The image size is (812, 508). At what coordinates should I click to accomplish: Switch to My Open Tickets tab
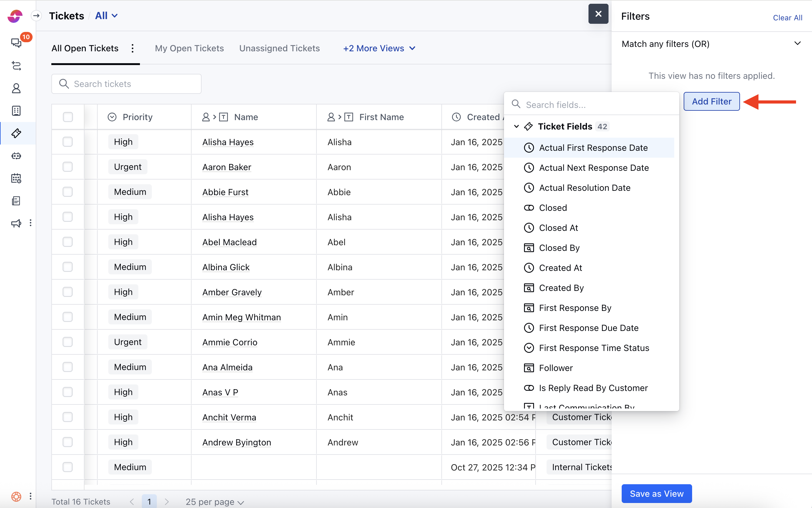point(189,48)
